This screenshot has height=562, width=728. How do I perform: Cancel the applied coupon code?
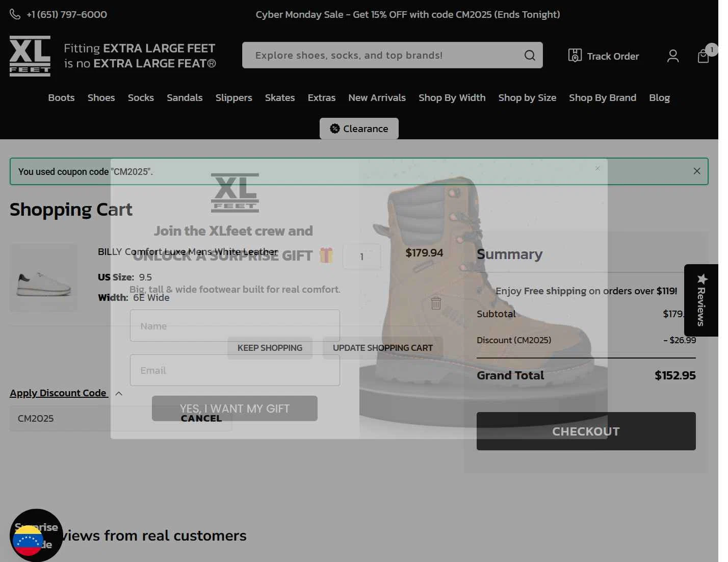(201, 418)
